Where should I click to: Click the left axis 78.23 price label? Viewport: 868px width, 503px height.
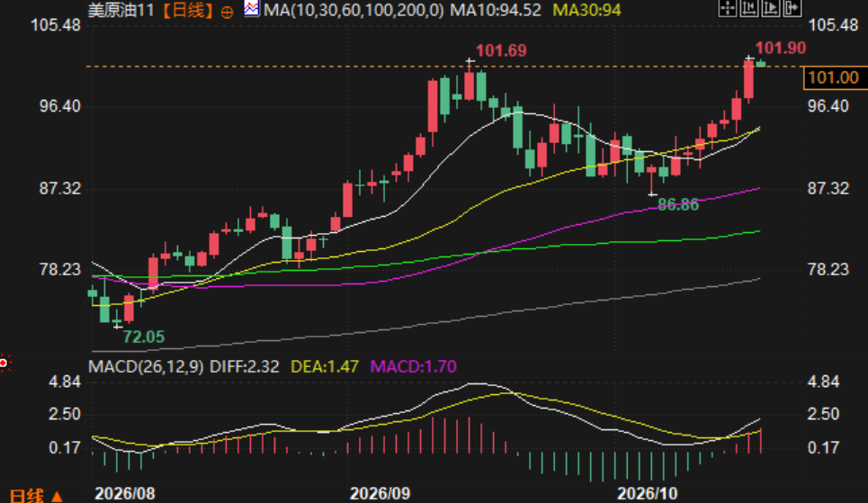click(59, 269)
